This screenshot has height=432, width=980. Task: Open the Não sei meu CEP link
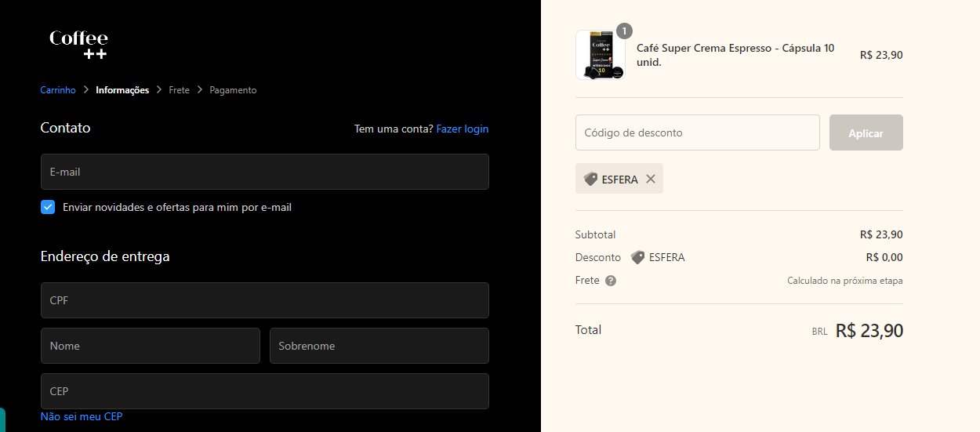point(82,416)
